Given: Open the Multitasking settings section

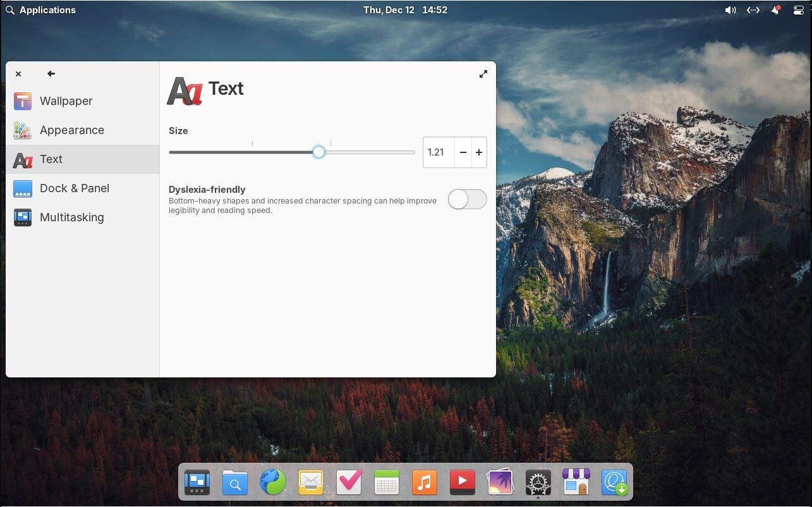Looking at the screenshot, I should (x=82, y=217).
